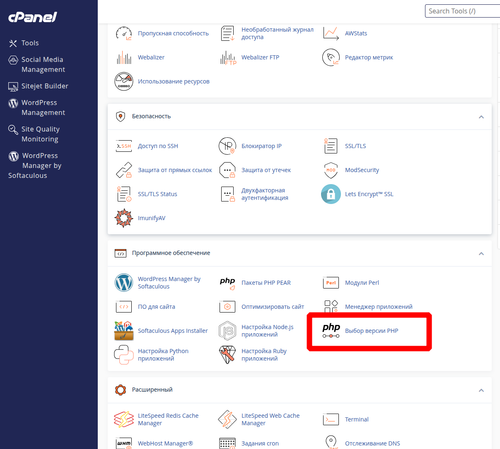Open the ПО для сайта icon
Screen dimensions: 500x449
124,307
